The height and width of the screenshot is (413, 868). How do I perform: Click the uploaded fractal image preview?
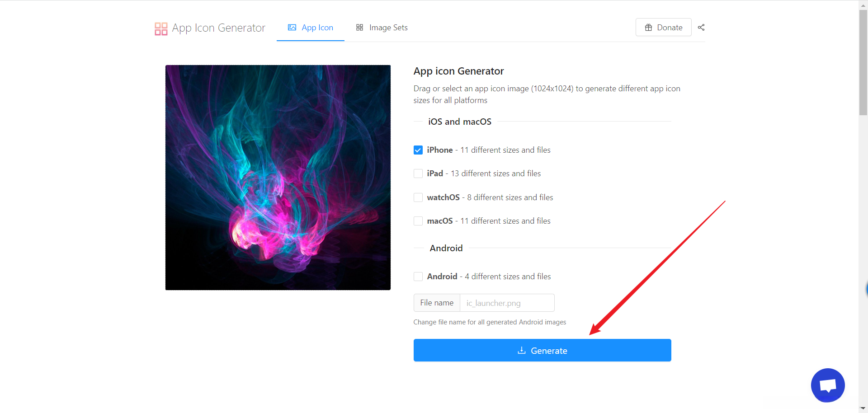[278, 178]
